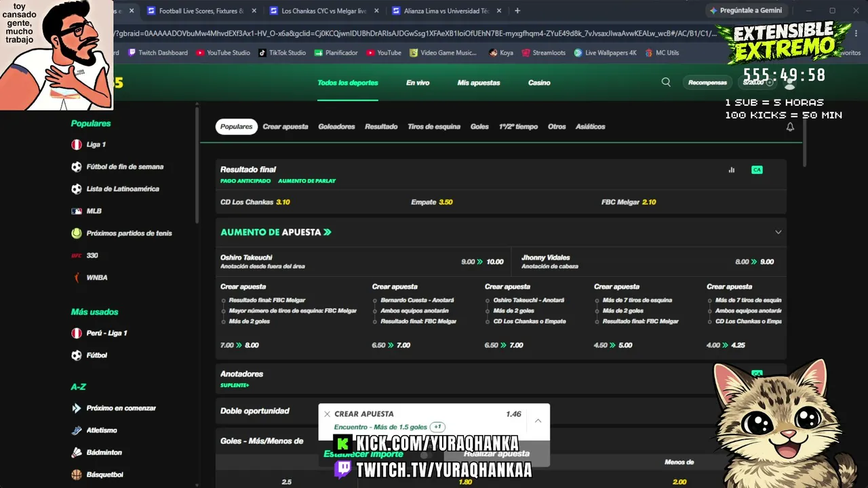Open the Live Wallpapers 4K bookmark
868x488 pixels.
pos(605,53)
